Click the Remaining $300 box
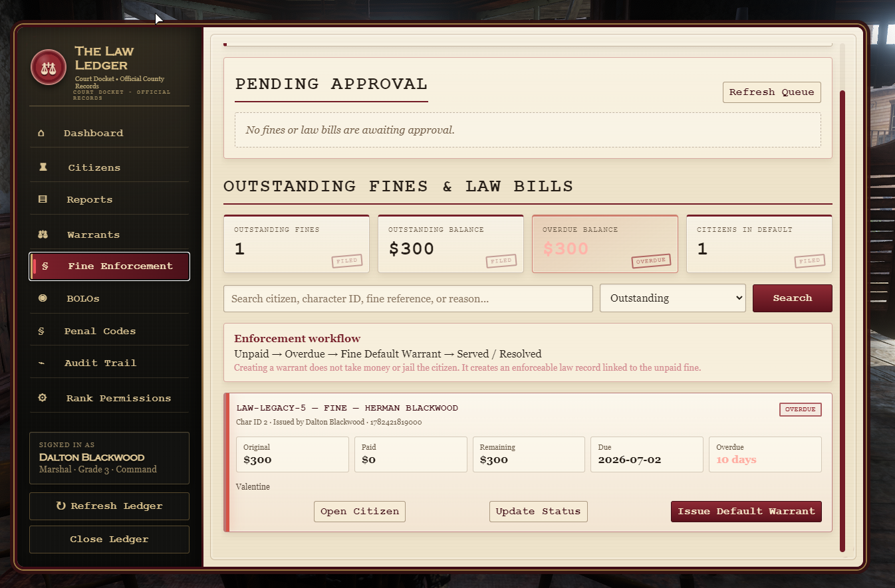This screenshot has height=588, width=895. [x=529, y=454]
